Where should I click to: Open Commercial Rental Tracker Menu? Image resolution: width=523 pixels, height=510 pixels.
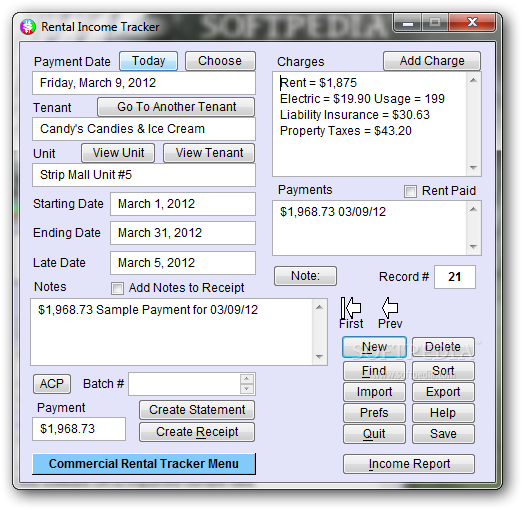point(144,464)
